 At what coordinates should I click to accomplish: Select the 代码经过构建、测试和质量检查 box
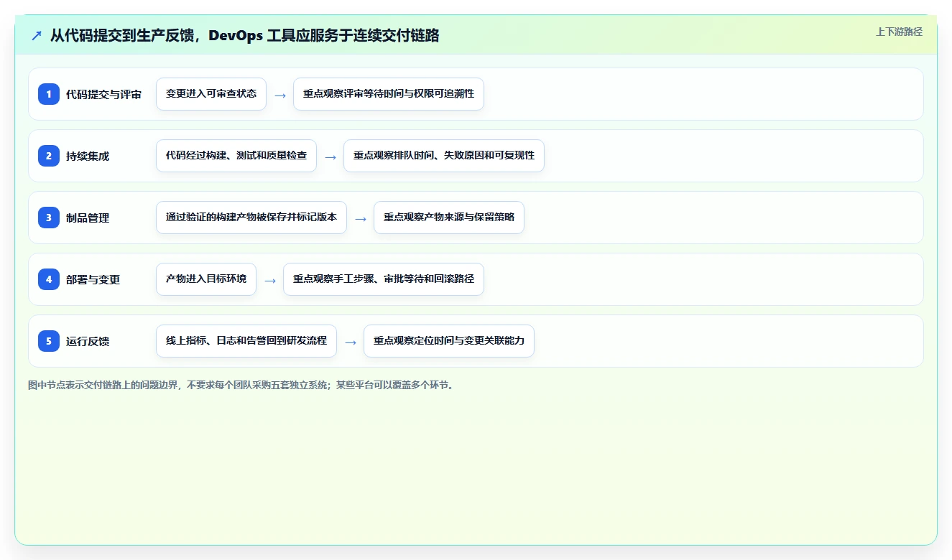236,156
